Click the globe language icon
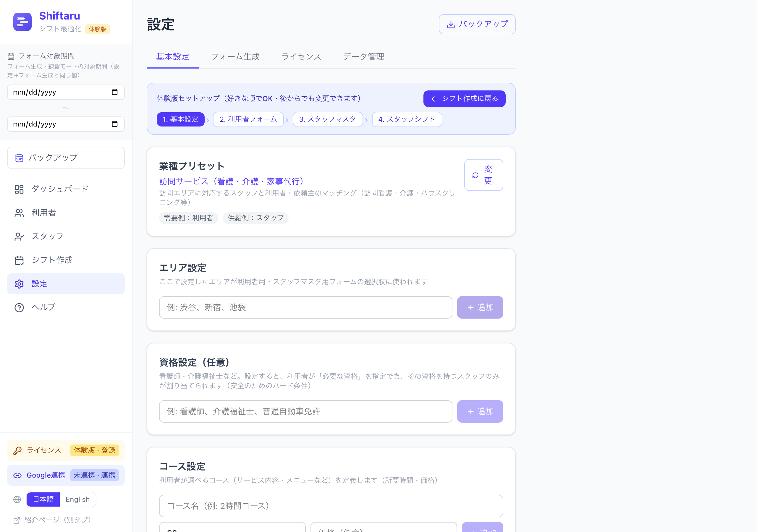757x532 pixels. pos(17,499)
